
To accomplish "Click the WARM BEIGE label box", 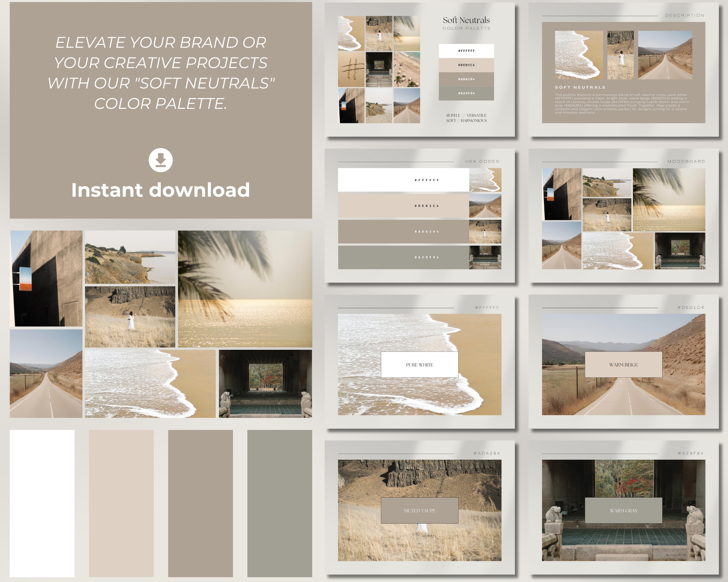I will (x=623, y=365).
